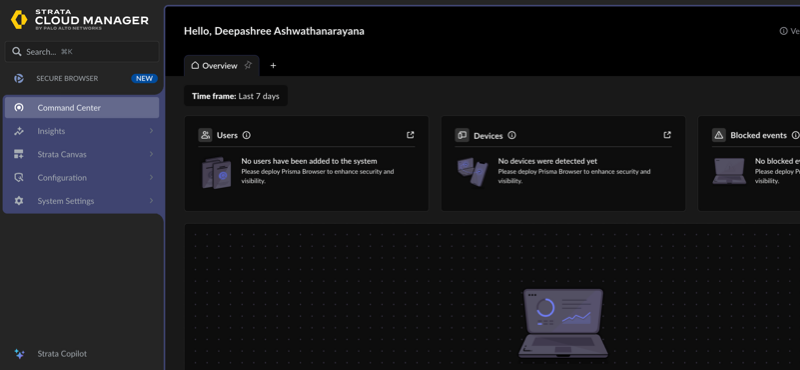This screenshot has width=800, height=370.
Task: Click 'No users have been added to the system'
Action: pyautogui.click(x=309, y=161)
